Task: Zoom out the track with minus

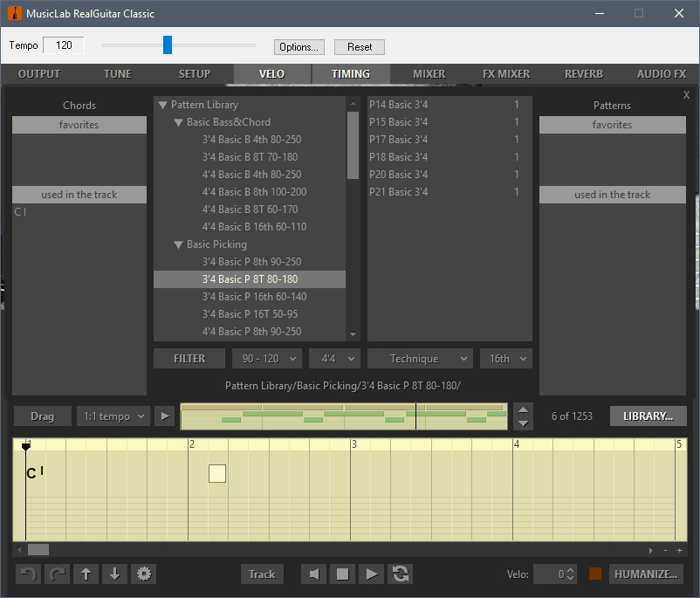Action: [666, 550]
